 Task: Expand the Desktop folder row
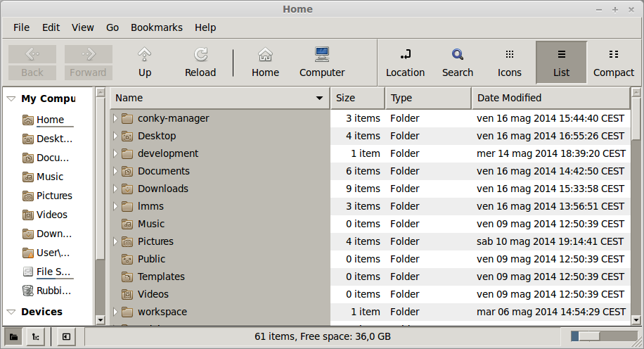(115, 136)
